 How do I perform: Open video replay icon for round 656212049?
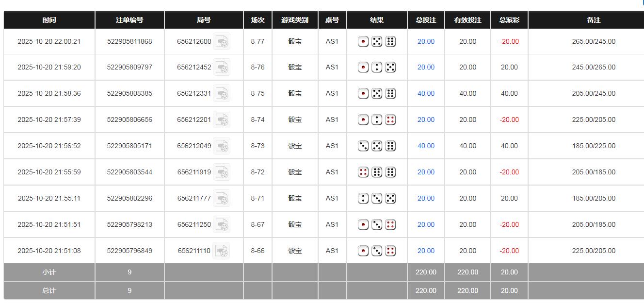click(222, 146)
